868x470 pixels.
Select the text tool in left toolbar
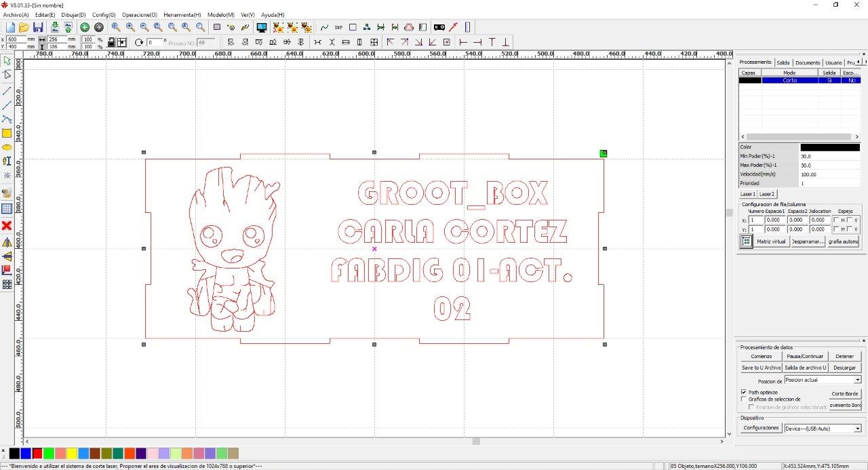(x=7, y=161)
